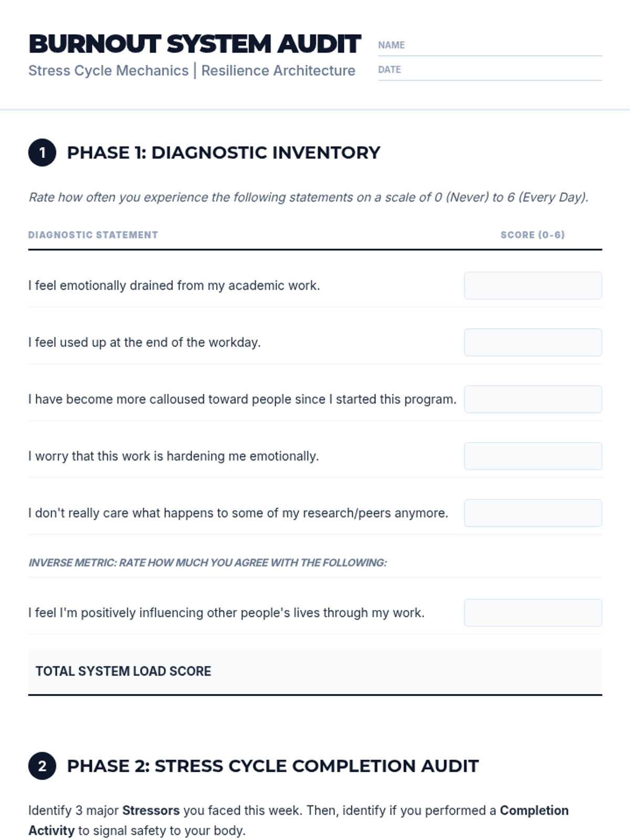Click the italic rating scale instructions
This screenshot has height=840, width=630.
(x=308, y=197)
